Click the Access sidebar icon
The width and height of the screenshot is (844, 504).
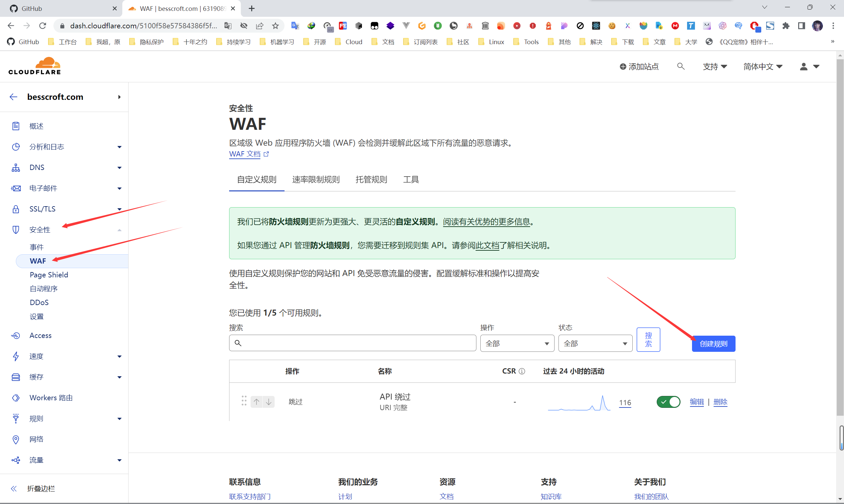click(15, 336)
